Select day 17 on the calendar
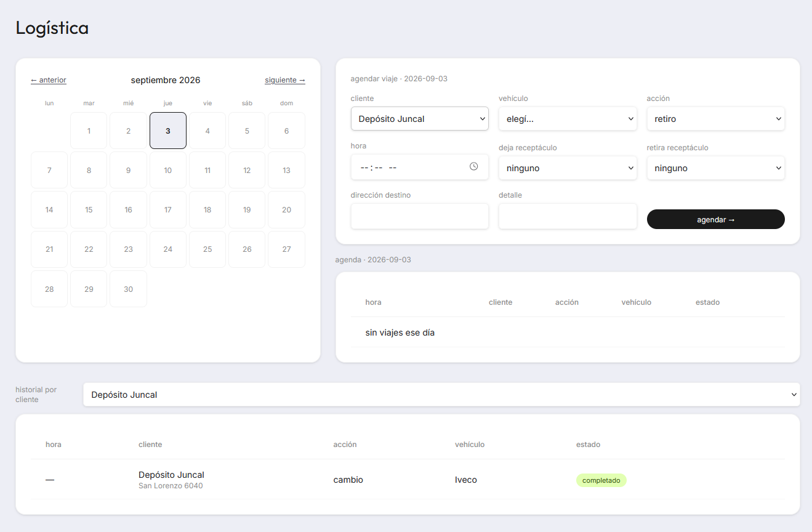812x532 pixels. coord(168,209)
